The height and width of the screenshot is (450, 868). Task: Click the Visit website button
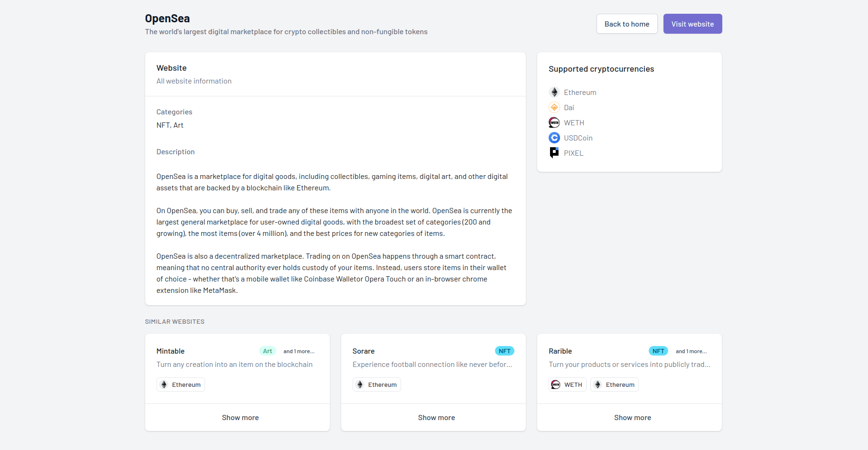[x=692, y=23]
